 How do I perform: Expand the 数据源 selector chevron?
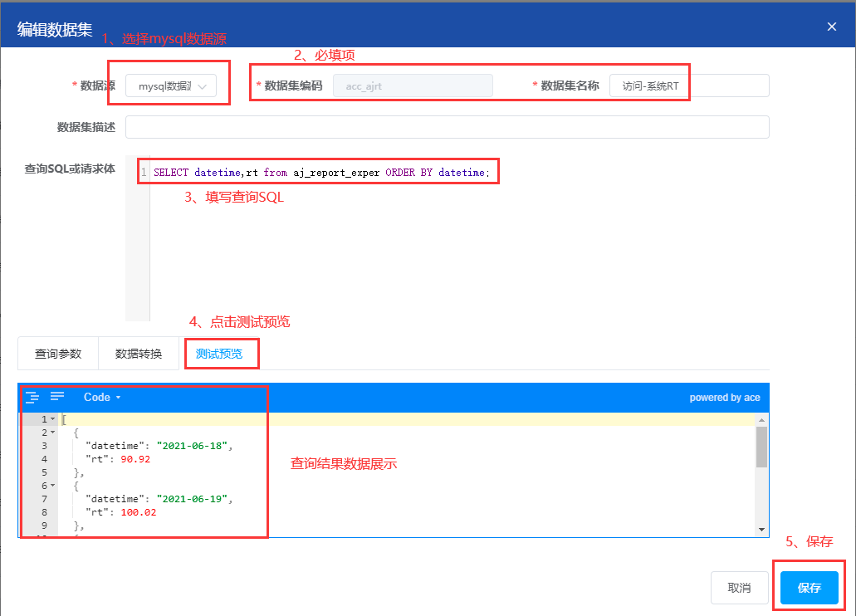pos(202,85)
